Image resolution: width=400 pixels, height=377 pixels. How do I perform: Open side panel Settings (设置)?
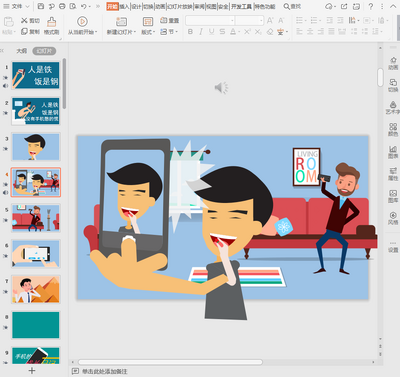click(393, 247)
